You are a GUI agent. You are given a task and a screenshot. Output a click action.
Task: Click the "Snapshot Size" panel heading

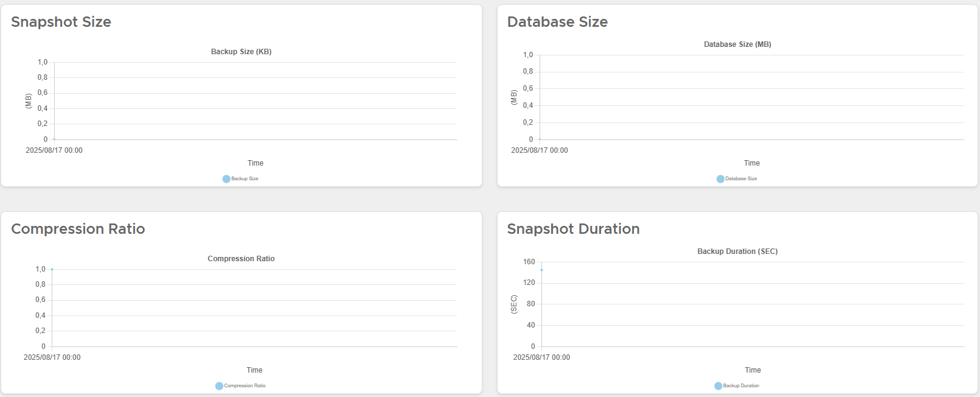pyautogui.click(x=61, y=22)
